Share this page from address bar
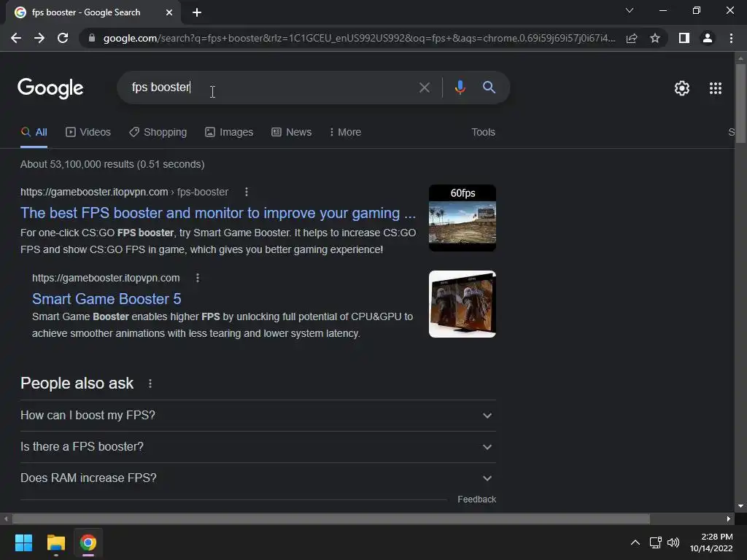The width and height of the screenshot is (747, 560). 632,38
